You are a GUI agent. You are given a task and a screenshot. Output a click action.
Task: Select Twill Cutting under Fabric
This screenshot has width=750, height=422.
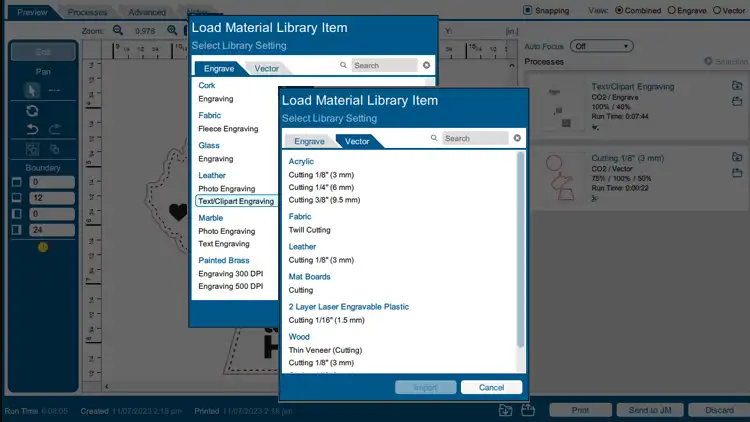point(311,230)
